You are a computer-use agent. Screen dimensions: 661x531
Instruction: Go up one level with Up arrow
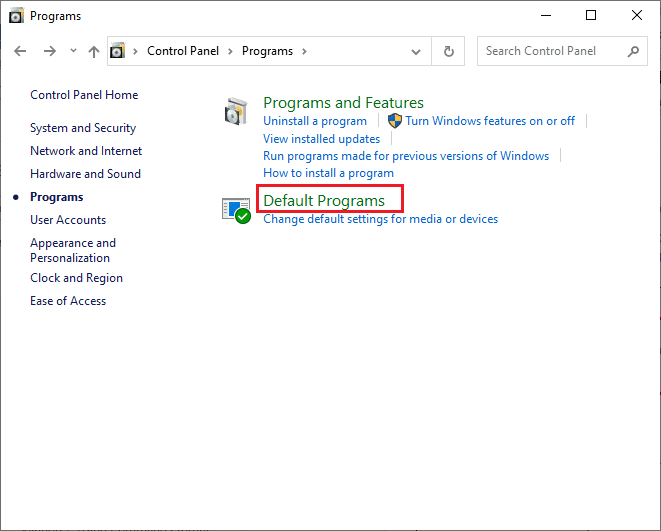click(94, 51)
